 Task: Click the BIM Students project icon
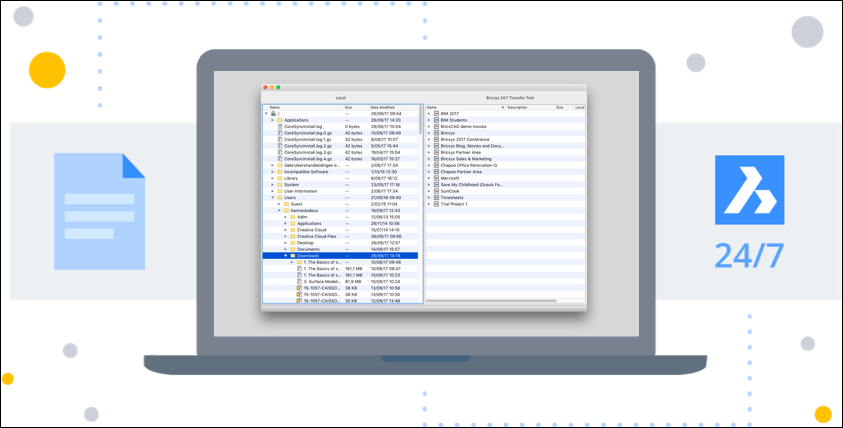pyautogui.click(x=436, y=120)
